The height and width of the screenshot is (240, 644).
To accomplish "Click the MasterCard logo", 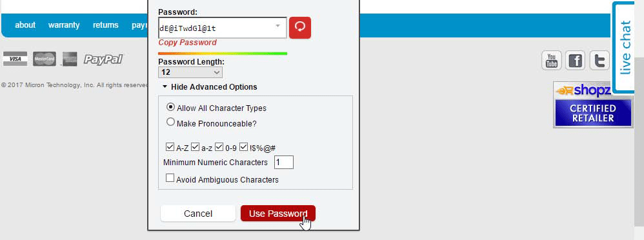I will click(x=45, y=59).
